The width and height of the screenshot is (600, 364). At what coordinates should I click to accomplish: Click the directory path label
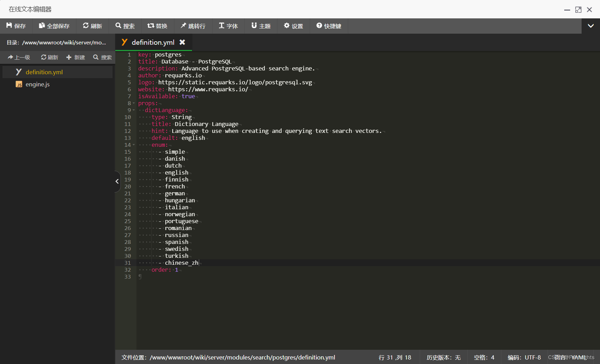[57, 42]
